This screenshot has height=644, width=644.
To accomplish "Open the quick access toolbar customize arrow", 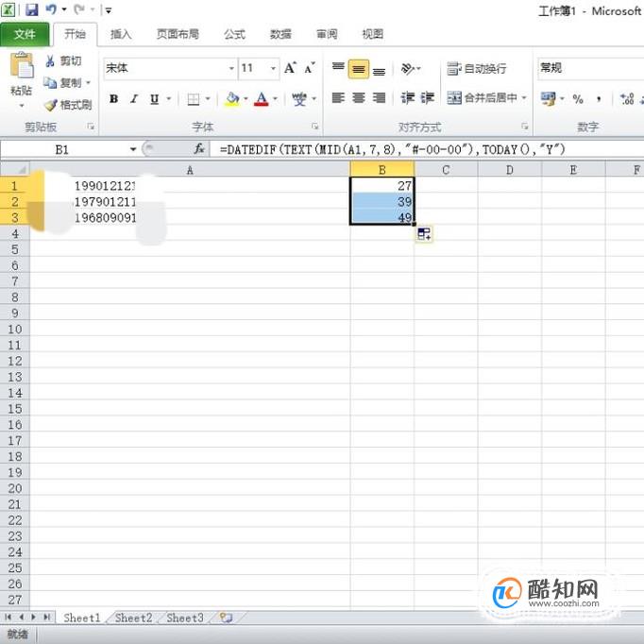I will (x=109, y=10).
